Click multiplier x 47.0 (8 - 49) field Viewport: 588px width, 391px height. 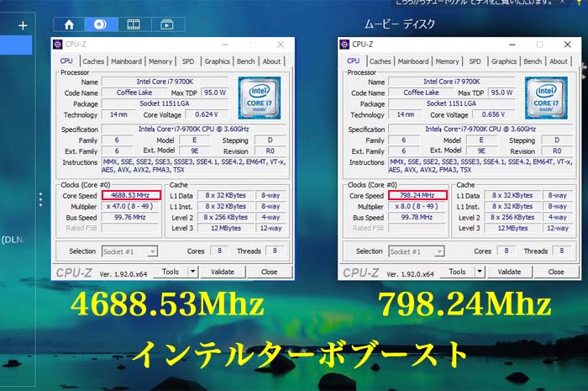129,206
